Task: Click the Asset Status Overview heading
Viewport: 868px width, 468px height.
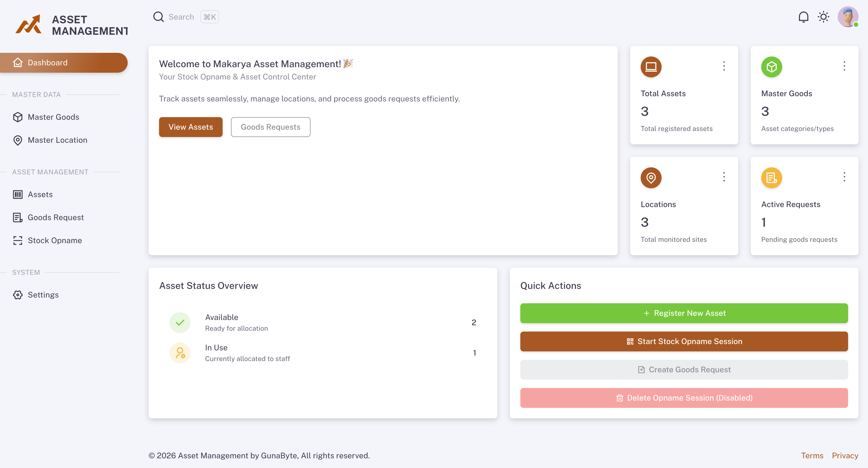Action: tap(208, 286)
